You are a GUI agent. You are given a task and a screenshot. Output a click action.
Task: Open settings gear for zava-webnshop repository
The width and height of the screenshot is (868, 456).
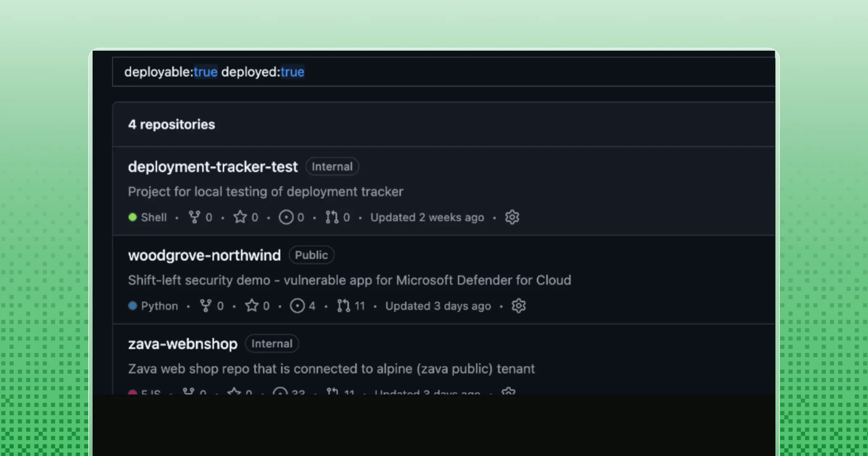[508, 392]
